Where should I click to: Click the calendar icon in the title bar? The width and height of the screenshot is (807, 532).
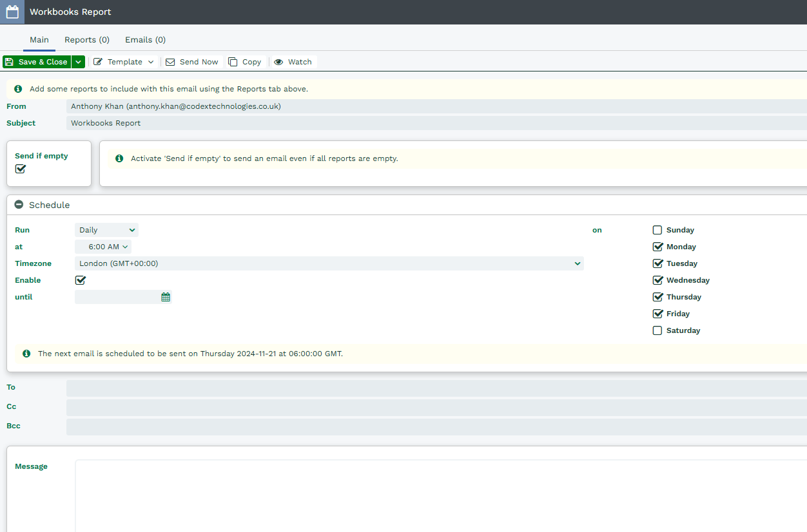[x=12, y=12]
